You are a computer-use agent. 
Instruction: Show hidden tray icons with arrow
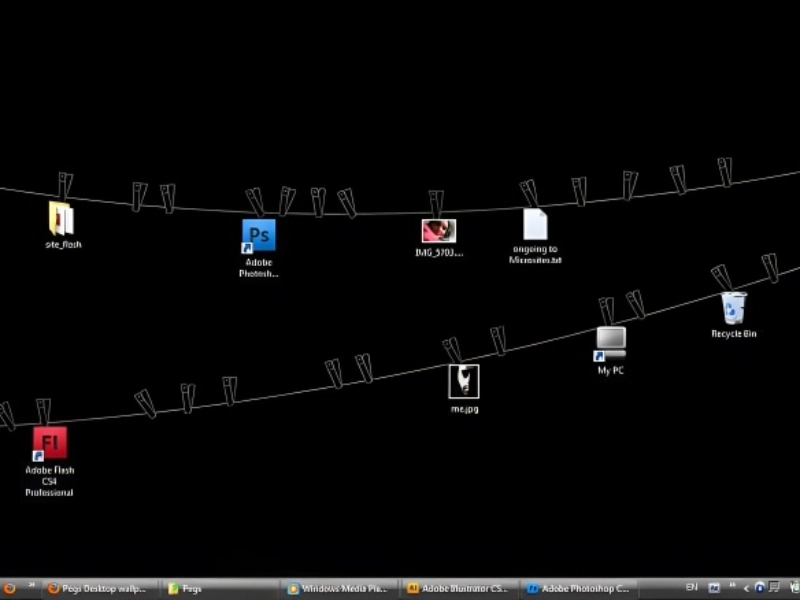pyautogui.click(x=746, y=588)
